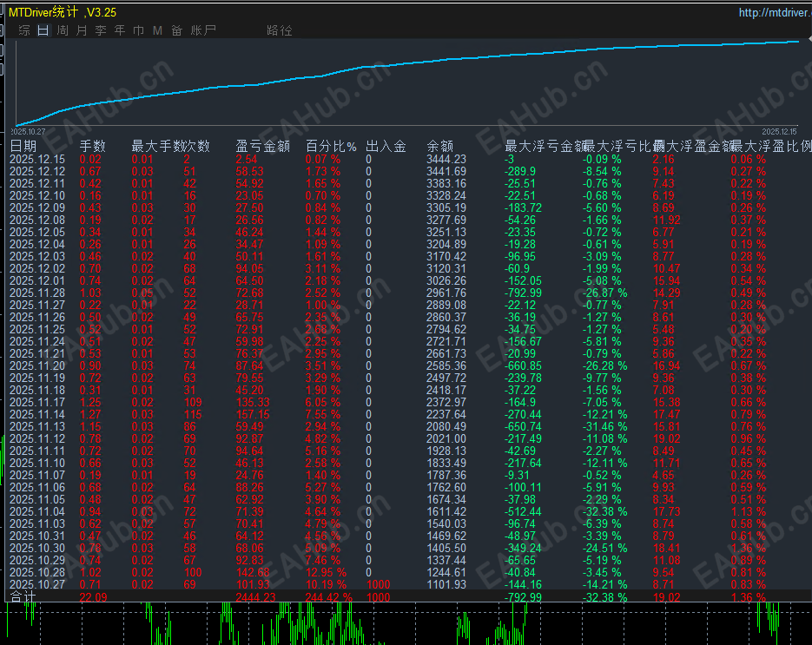Click the 路径 path button
812x645 pixels.
pos(279,30)
